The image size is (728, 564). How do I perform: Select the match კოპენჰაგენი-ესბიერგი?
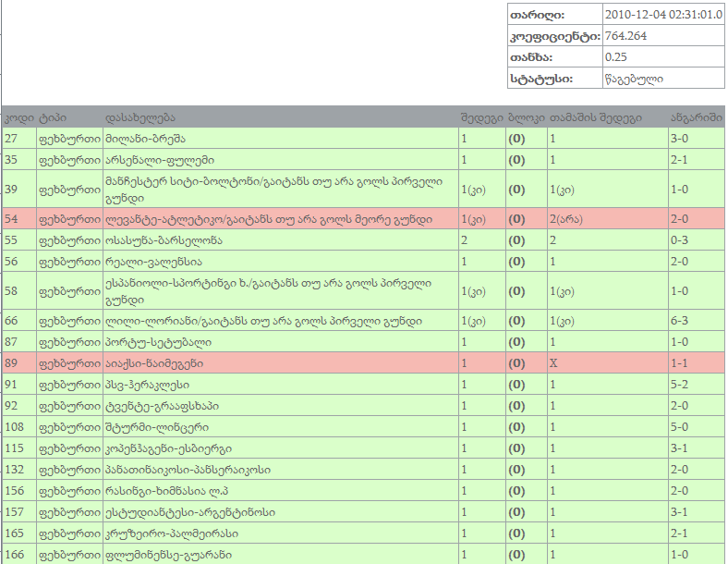click(168, 448)
